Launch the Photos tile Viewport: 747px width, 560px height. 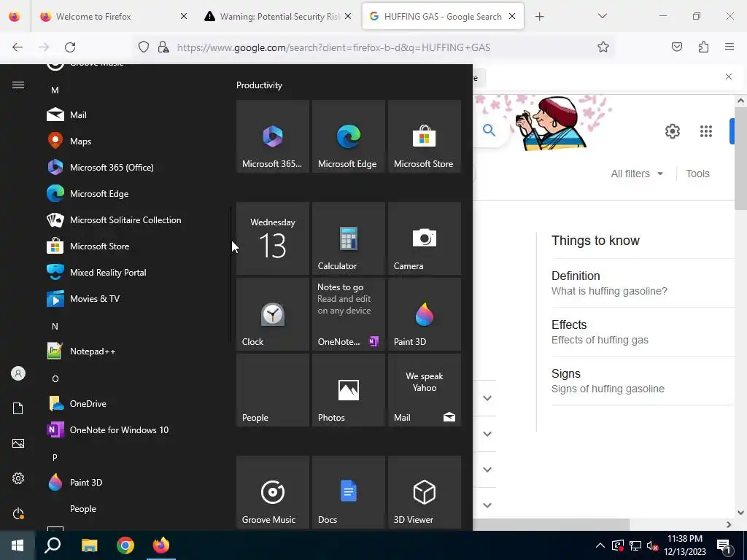pos(348,390)
